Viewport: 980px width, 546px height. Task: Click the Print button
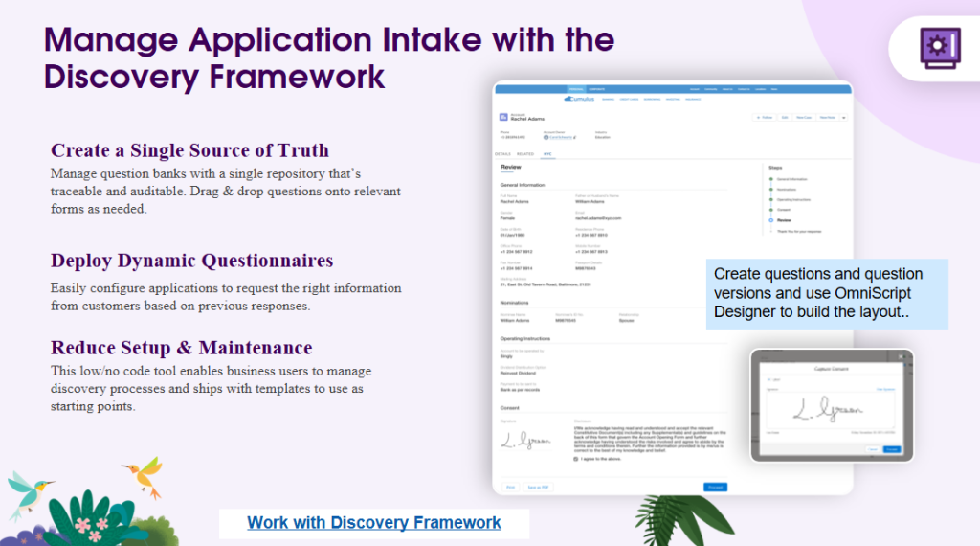pos(511,488)
